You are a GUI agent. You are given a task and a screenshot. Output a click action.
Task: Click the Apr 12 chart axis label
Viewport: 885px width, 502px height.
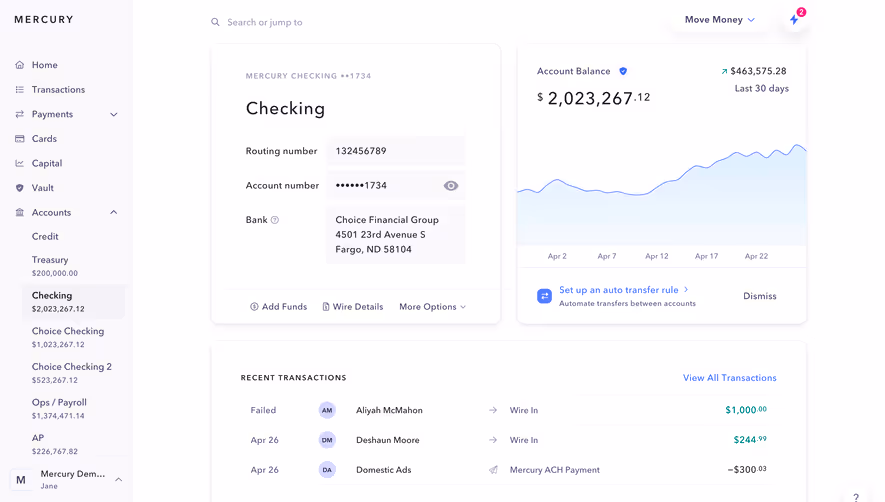click(656, 256)
